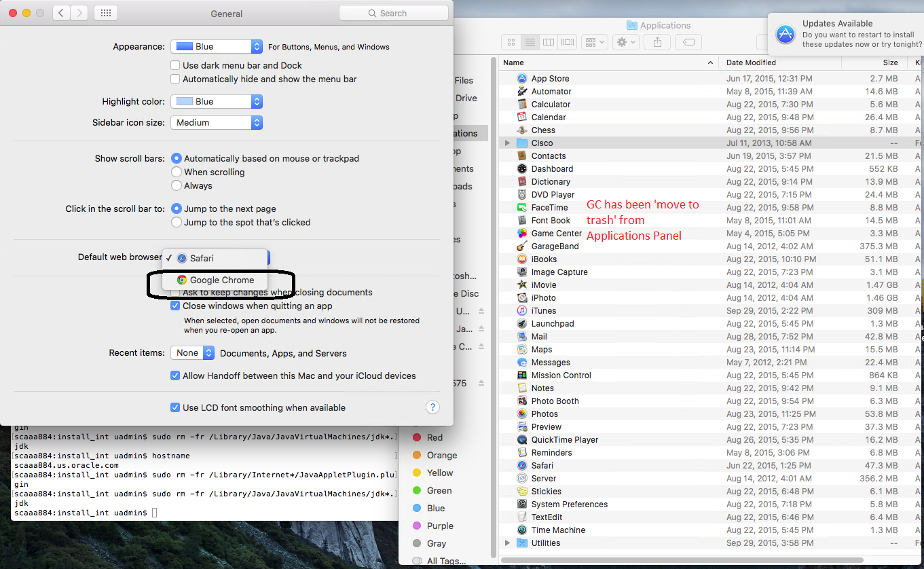Click the Safari icon in Applications list
The width and height of the screenshot is (924, 569).
tap(521, 466)
